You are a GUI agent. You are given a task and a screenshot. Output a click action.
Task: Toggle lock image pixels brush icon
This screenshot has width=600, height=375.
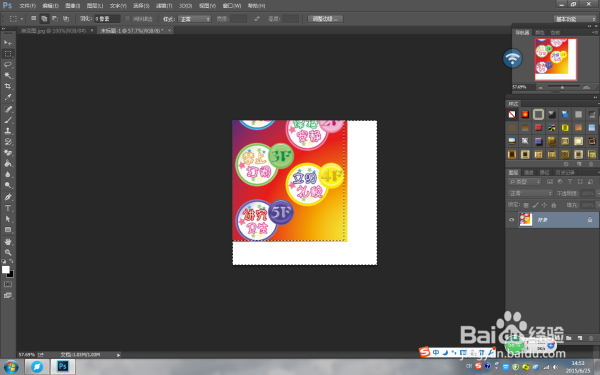coord(535,205)
